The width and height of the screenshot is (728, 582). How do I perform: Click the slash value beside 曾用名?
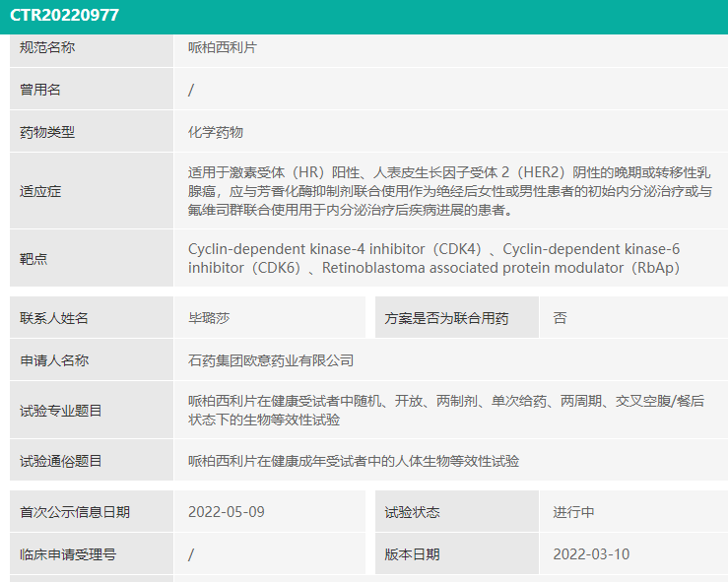191,90
